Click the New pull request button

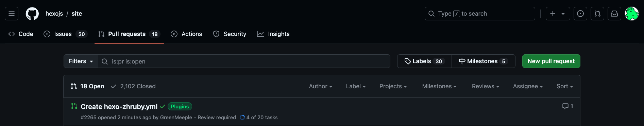click(551, 61)
